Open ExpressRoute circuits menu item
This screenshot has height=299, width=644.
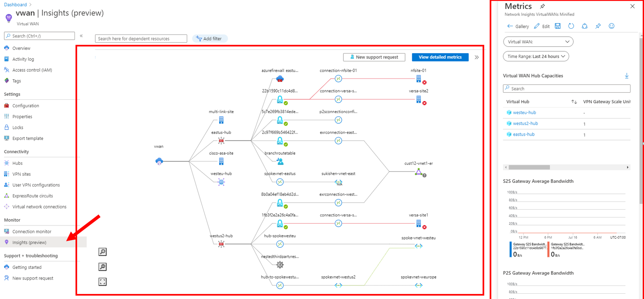(32, 196)
